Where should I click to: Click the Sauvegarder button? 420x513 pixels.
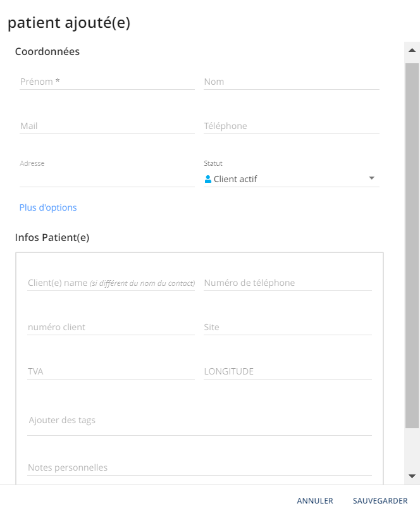[x=380, y=500]
